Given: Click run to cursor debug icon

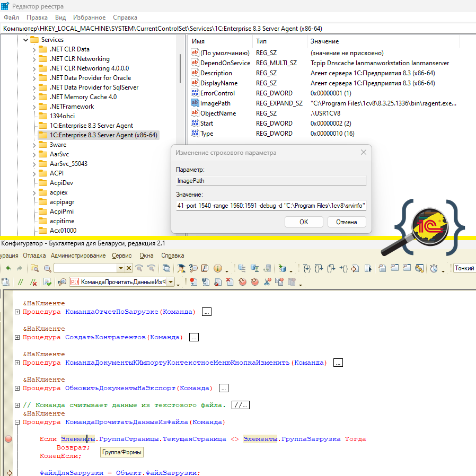Looking at the screenshot, I should click(x=343, y=268).
